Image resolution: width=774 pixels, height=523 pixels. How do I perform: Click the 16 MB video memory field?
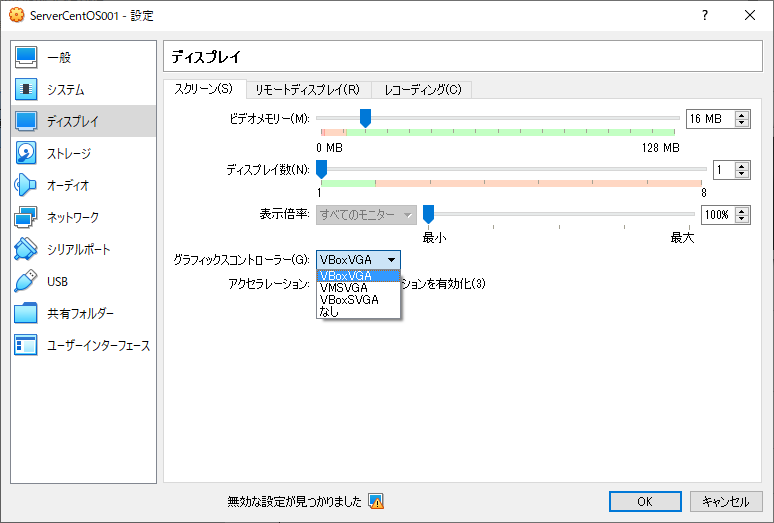(x=710, y=119)
